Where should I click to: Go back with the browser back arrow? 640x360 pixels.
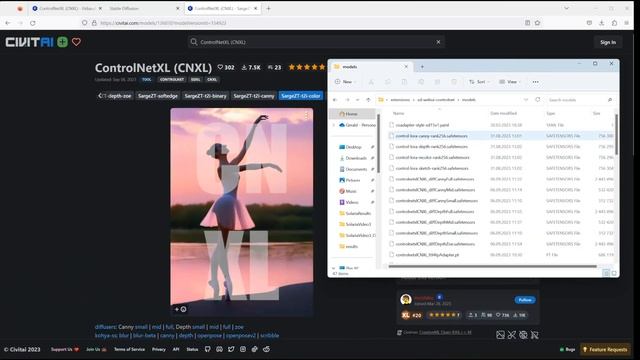point(8,23)
